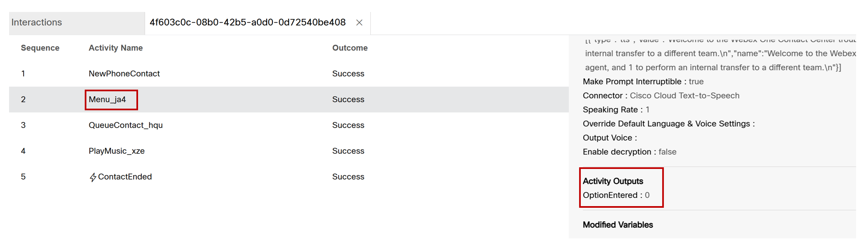Click the PlayMusic_xze activity name
Screen dimensions: 868x247
[x=117, y=151]
